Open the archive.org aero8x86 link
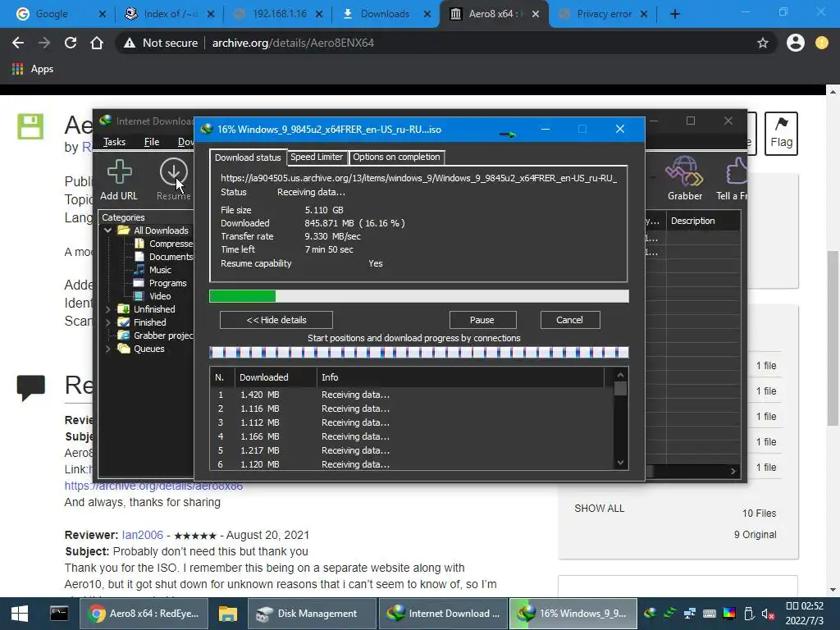This screenshot has width=840, height=630. click(x=153, y=486)
